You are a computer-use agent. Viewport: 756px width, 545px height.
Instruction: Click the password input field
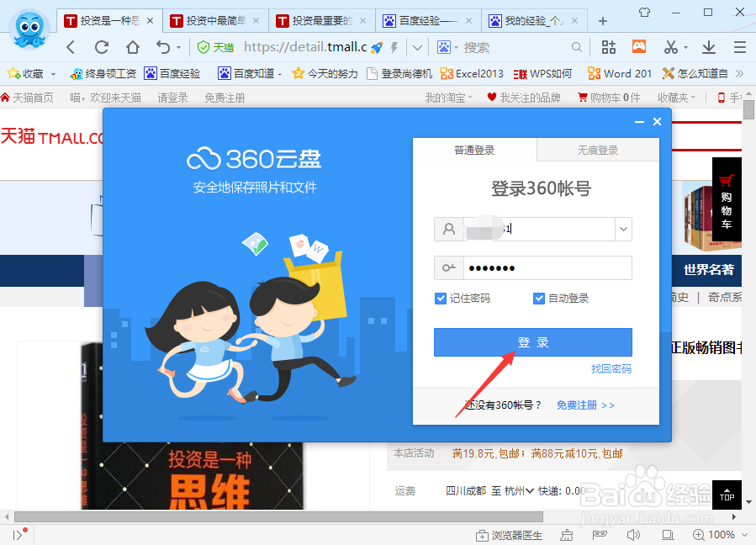[547, 267]
